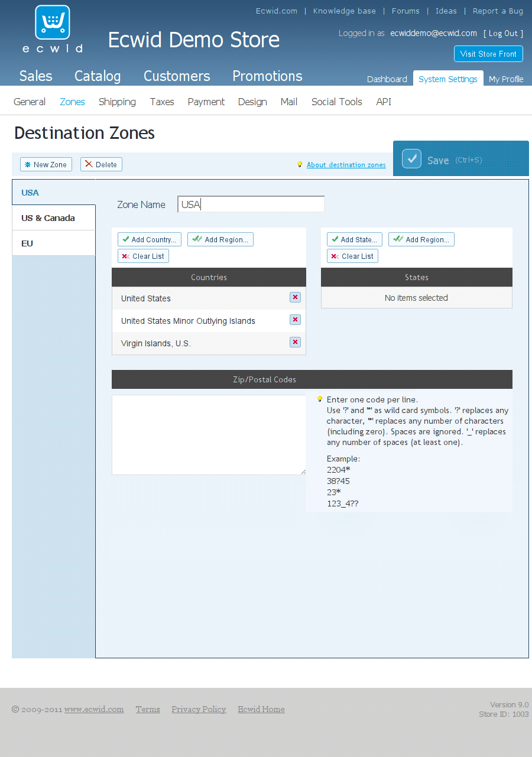Remove United States Minor Outlying Islands entry
532x757 pixels.
tap(295, 320)
